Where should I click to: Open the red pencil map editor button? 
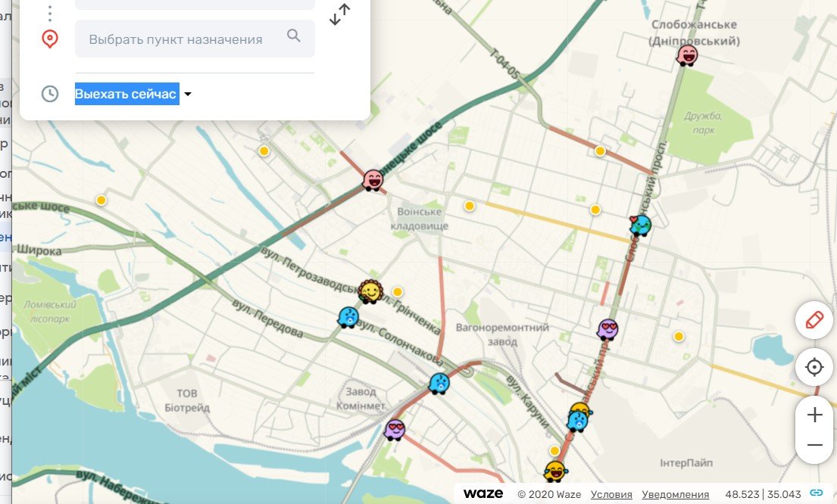click(814, 320)
